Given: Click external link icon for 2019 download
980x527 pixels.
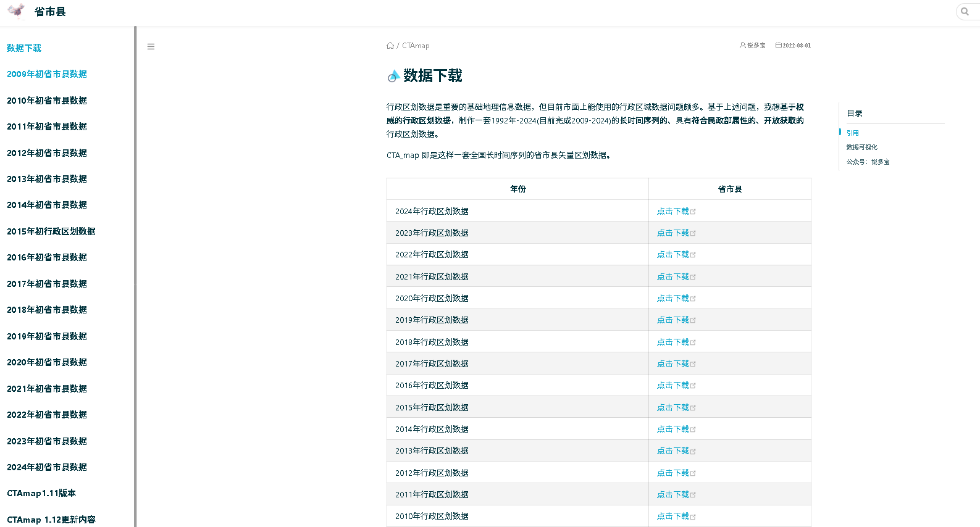Looking at the screenshot, I should [693, 320].
